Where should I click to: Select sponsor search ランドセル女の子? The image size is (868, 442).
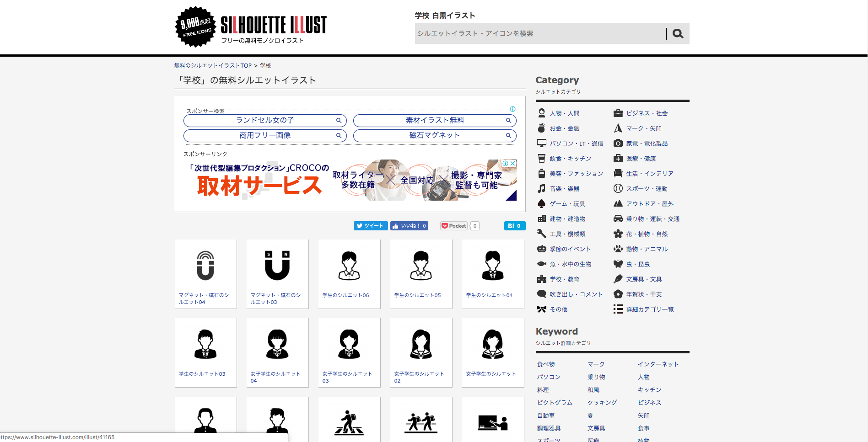(265, 121)
